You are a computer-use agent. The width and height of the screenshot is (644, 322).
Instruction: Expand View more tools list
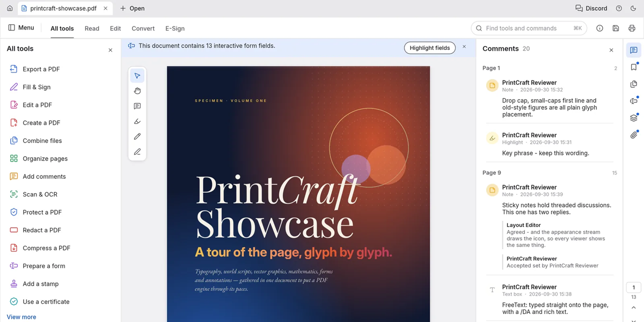pyautogui.click(x=21, y=317)
